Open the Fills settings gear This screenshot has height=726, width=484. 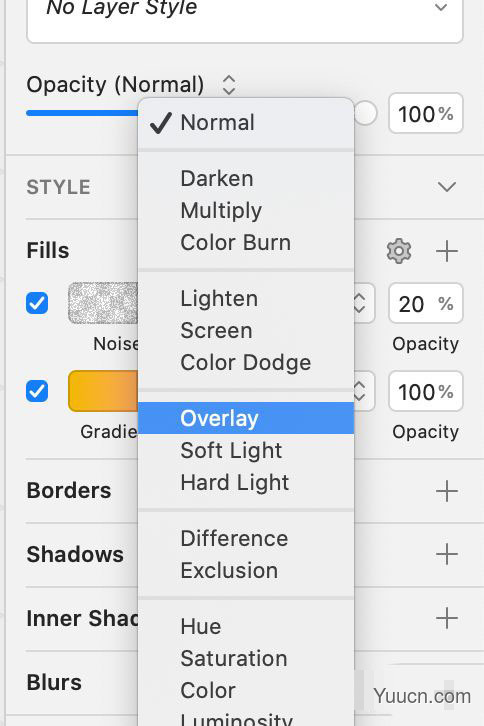click(x=398, y=251)
